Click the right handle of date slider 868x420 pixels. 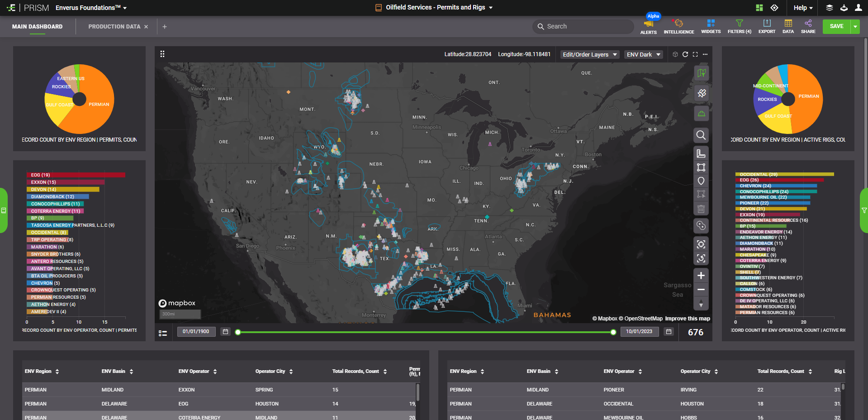coord(613,332)
